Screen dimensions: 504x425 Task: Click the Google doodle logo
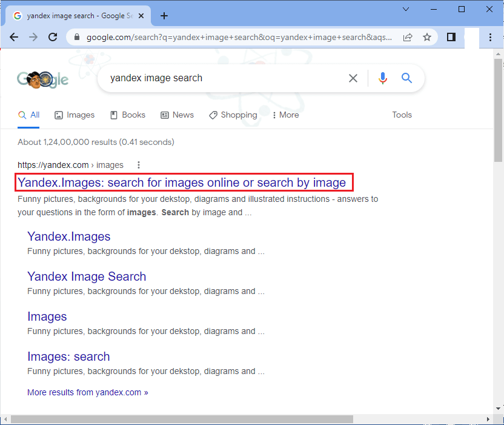[42, 79]
